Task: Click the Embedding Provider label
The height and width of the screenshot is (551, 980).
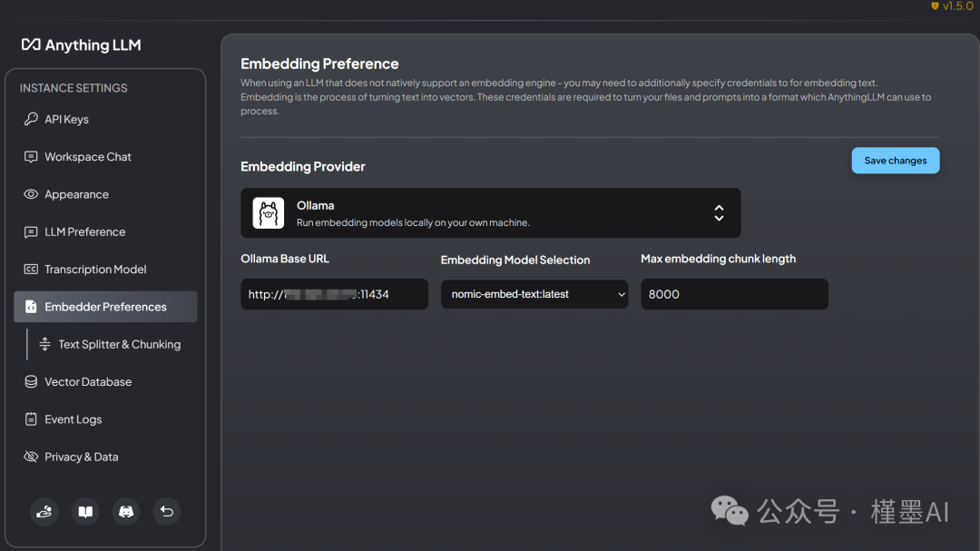Action: point(302,166)
